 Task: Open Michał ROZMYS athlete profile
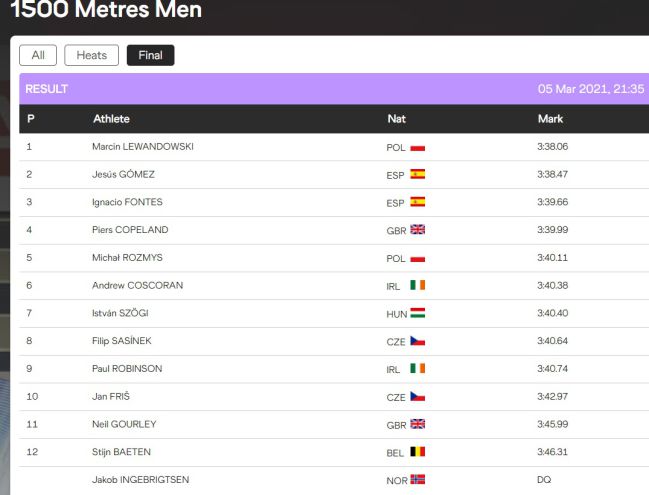click(127, 257)
